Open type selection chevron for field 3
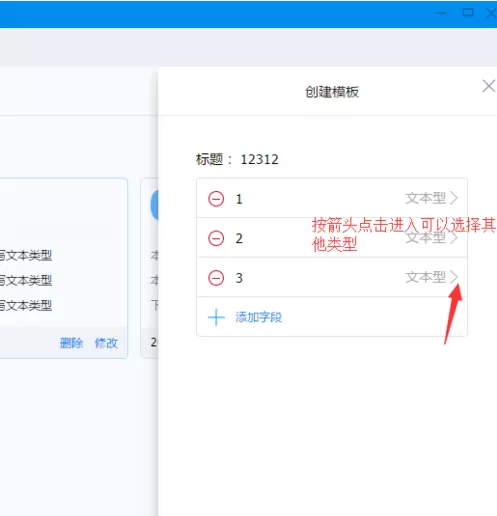This screenshot has height=516, width=497. point(454,277)
